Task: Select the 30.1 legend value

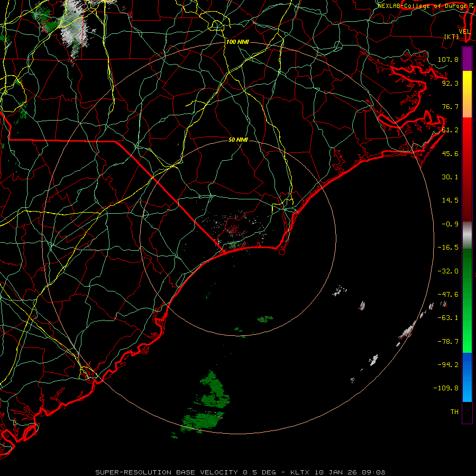Action: 450,177
